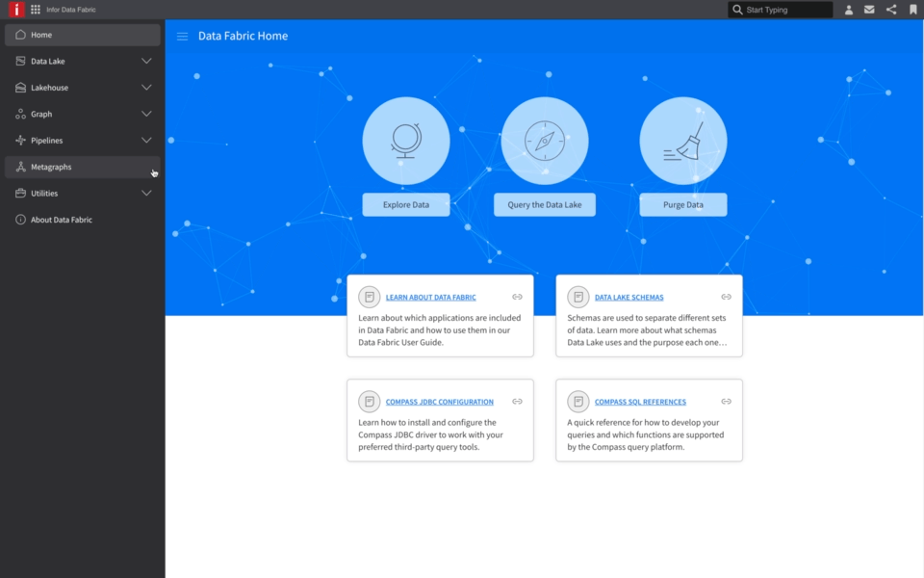Expand the Data Lake chevron
924x578 pixels.
pyautogui.click(x=146, y=62)
